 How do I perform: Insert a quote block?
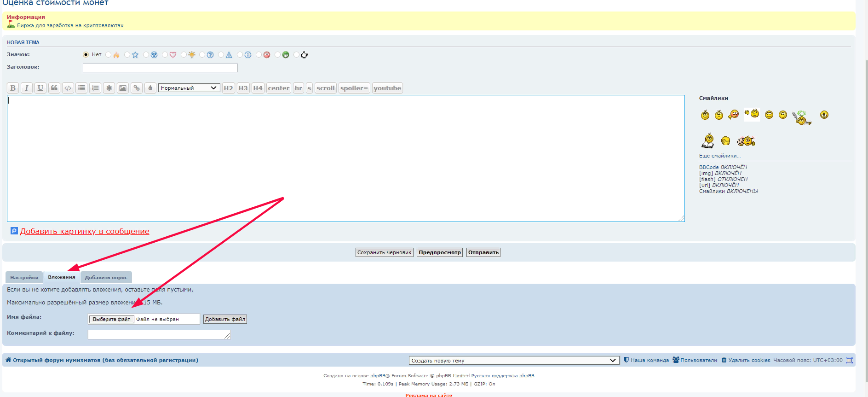(54, 88)
